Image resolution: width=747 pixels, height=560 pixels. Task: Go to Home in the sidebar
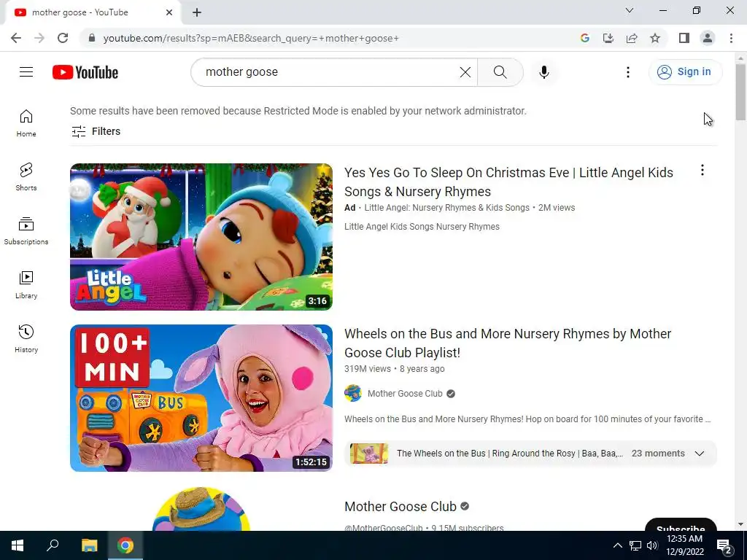tap(26, 123)
